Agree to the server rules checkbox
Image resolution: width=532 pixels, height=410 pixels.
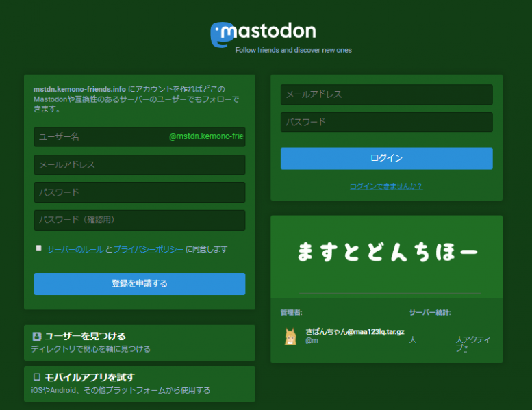38,248
